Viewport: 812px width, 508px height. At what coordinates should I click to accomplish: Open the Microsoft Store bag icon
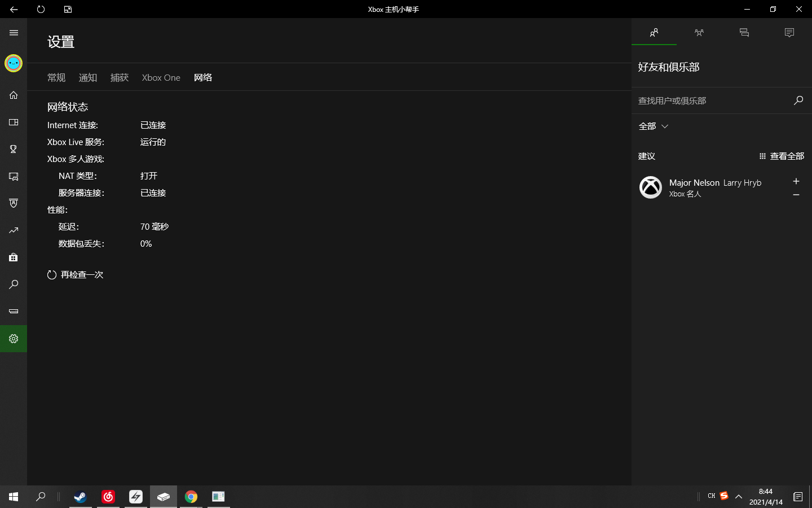click(x=14, y=257)
